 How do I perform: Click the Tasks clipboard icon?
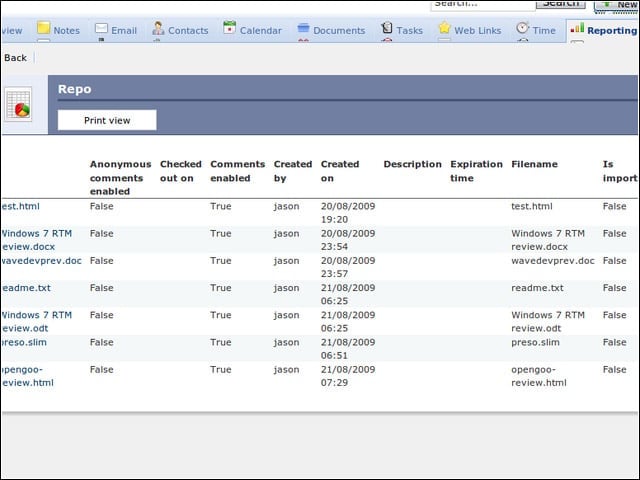point(387,28)
